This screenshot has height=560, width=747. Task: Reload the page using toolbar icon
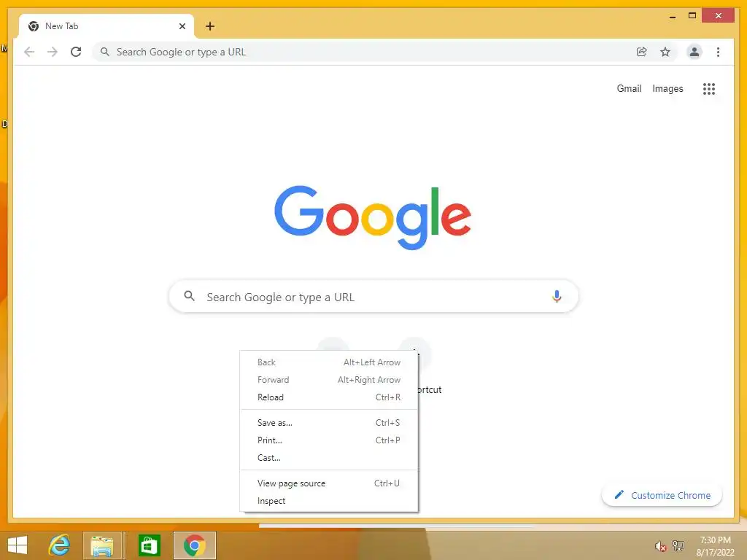pos(76,52)
